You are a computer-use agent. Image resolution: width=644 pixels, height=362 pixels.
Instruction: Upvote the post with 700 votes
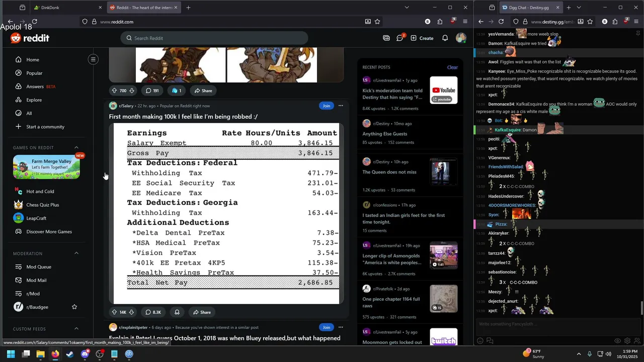pos(114,90)
